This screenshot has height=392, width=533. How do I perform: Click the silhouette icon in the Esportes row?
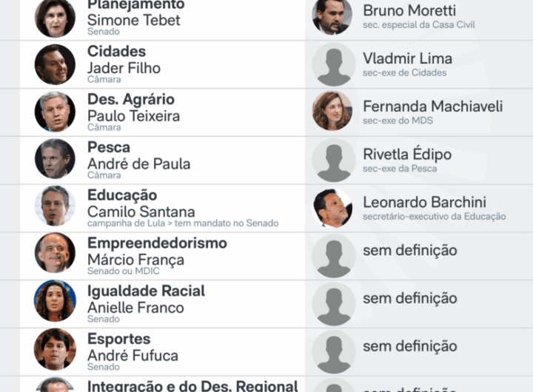(333, 351)
